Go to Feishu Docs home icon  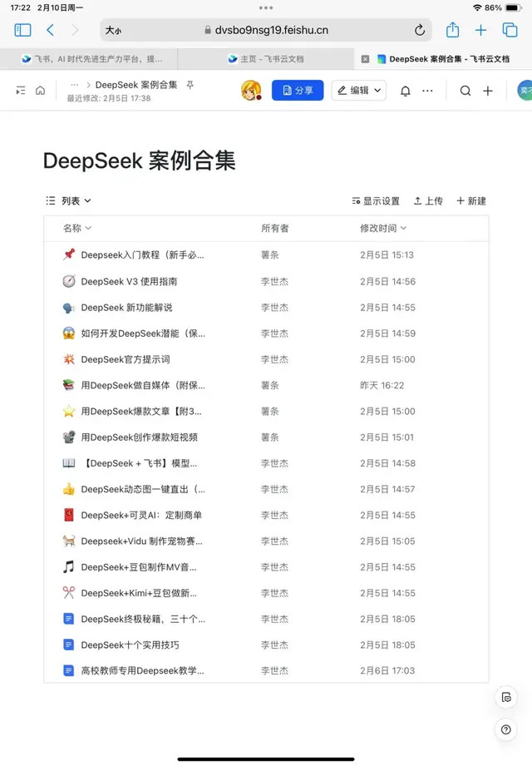[x=41, y=91]
